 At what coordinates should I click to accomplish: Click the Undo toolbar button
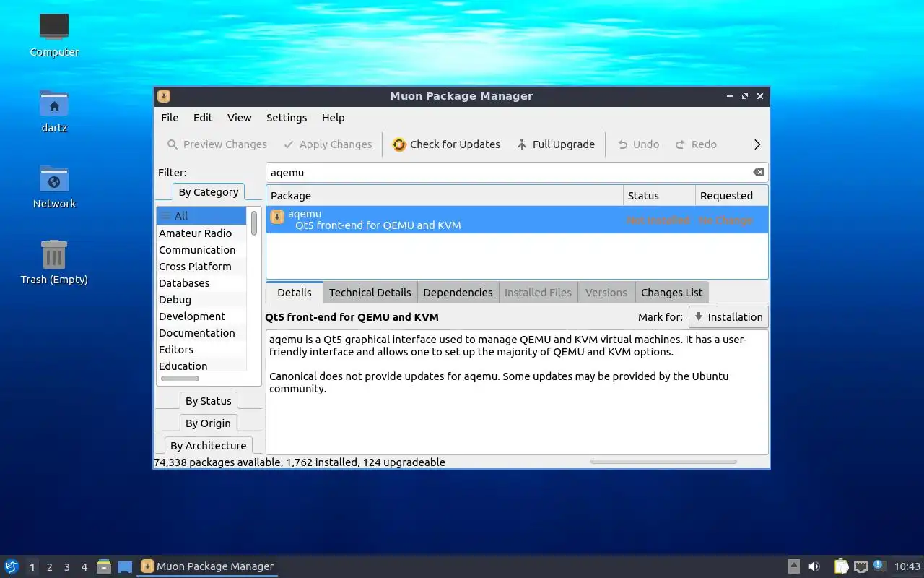(638, 144)
